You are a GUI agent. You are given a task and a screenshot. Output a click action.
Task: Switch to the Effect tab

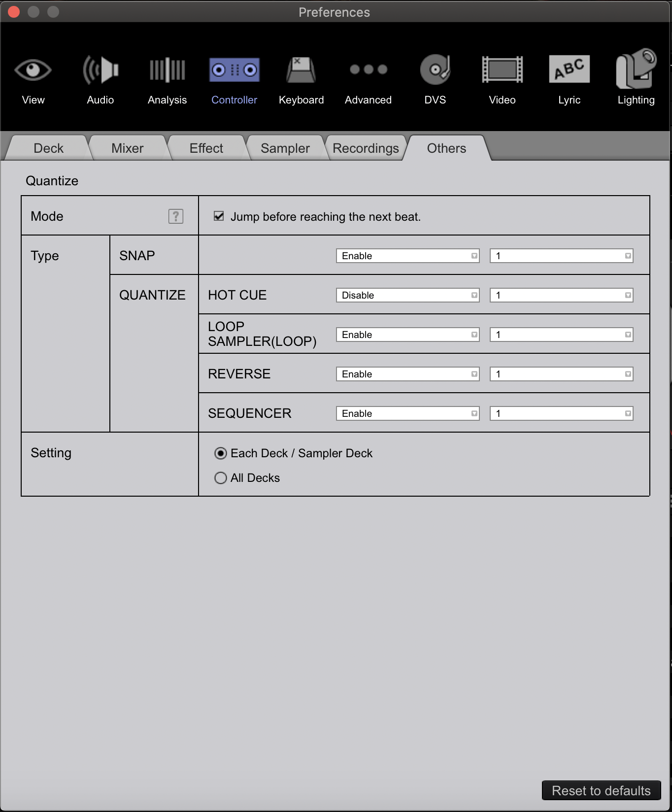[x=206, y=148]
